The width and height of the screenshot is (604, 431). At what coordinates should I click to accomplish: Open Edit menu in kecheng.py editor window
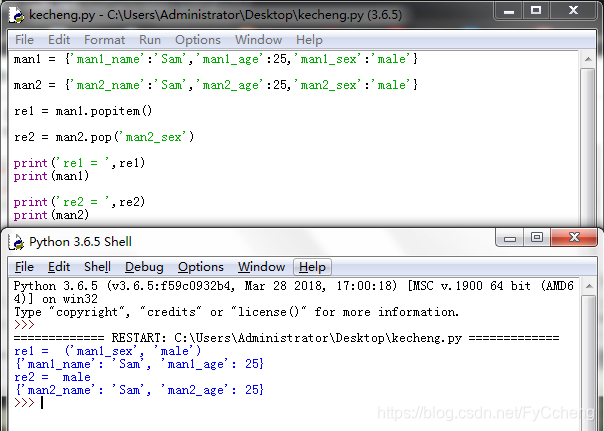click(59, 40)
